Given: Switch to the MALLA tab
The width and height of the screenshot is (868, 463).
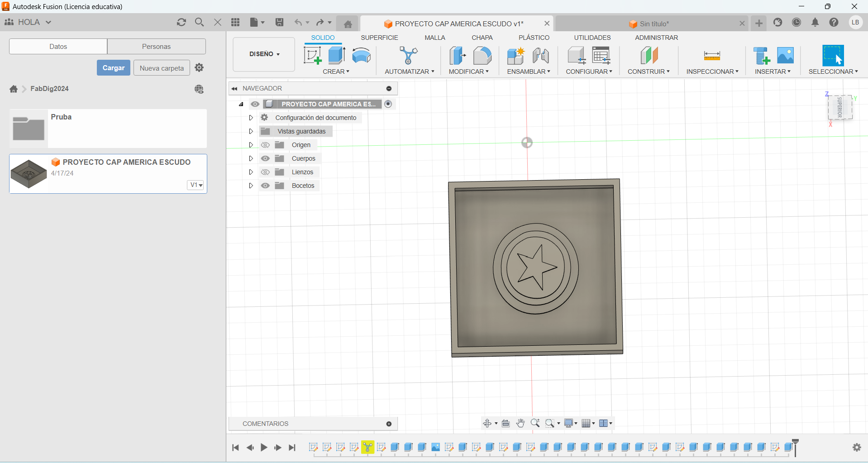Looking at the screenshot, I should tap(435, 38).
